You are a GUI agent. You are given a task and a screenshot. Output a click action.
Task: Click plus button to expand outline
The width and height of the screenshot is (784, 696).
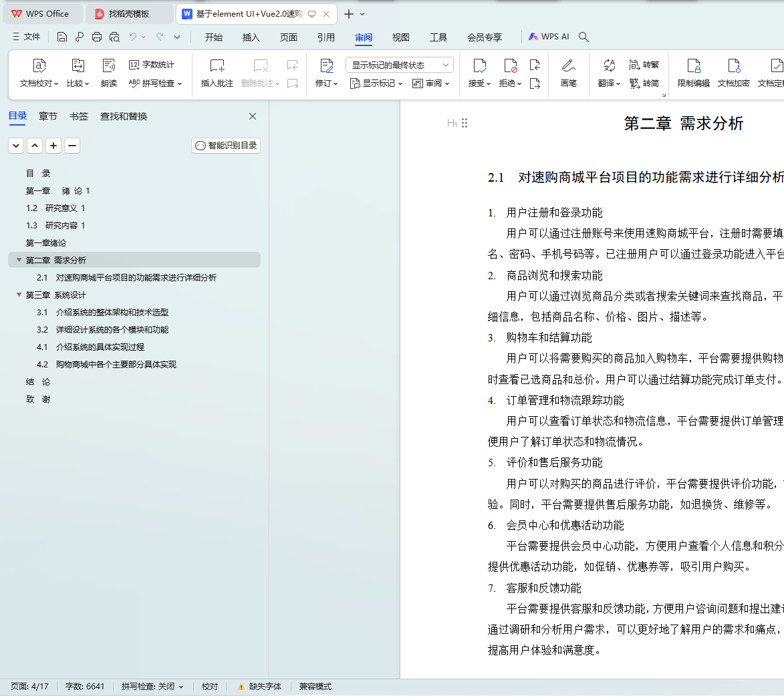53,146
